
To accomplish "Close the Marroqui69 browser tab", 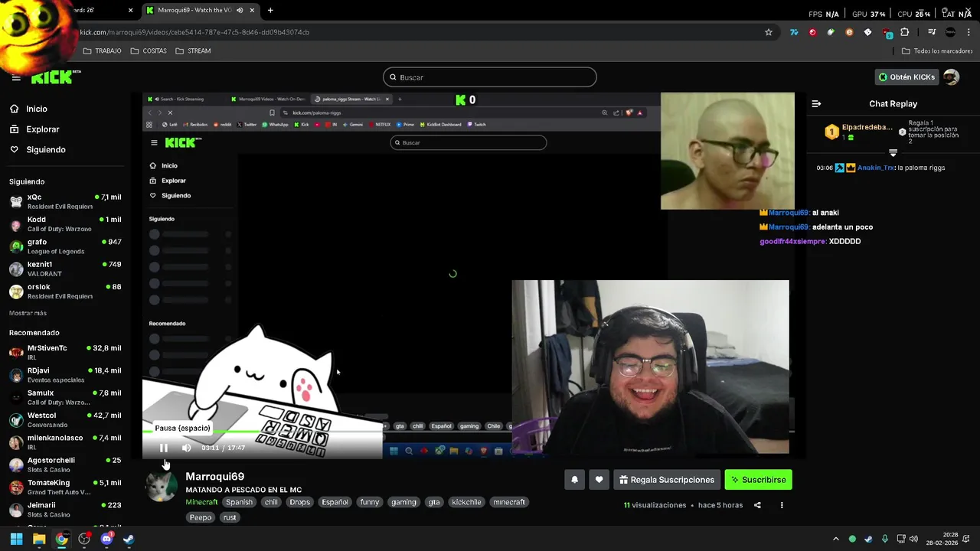I will [x=252, y=10].
